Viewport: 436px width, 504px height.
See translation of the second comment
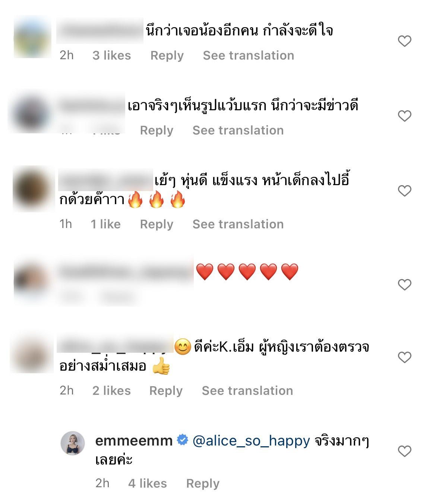[x=238, y=130]
